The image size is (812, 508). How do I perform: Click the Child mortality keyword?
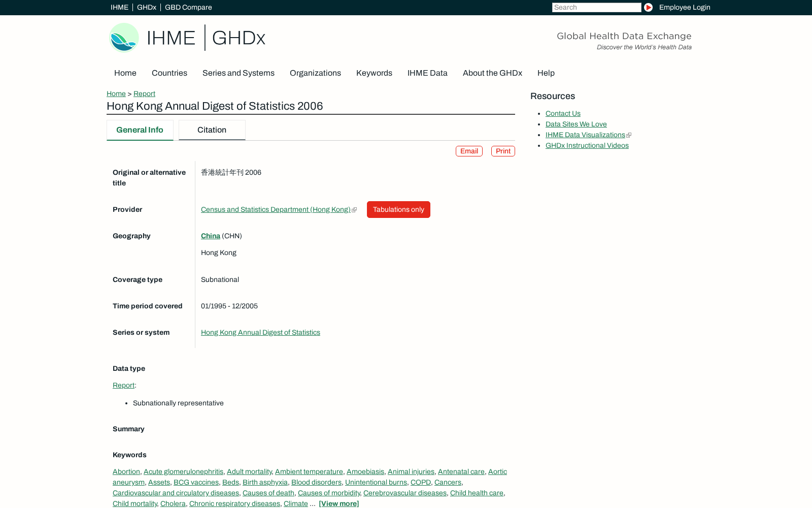(x=135, y=503)
